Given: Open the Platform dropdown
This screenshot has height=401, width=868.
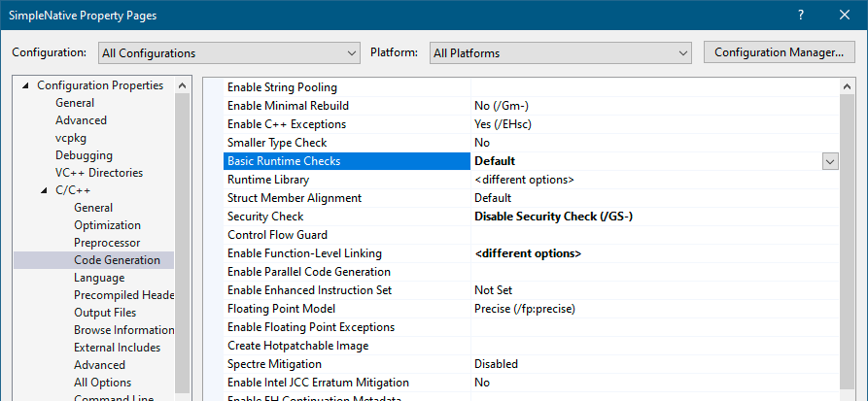Looking at the screenshot, I should (x=561, y=52).
